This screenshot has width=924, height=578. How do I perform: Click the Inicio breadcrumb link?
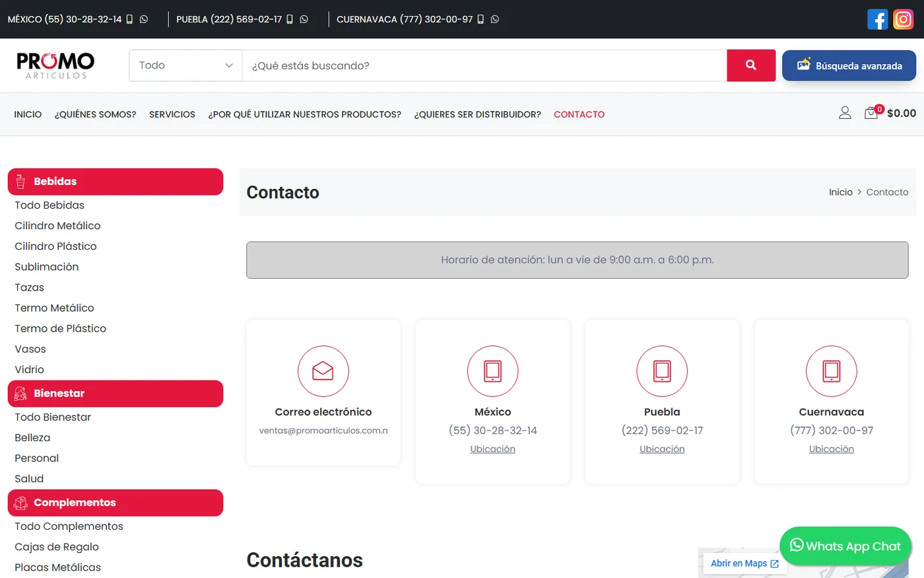[x=841, y=192]
